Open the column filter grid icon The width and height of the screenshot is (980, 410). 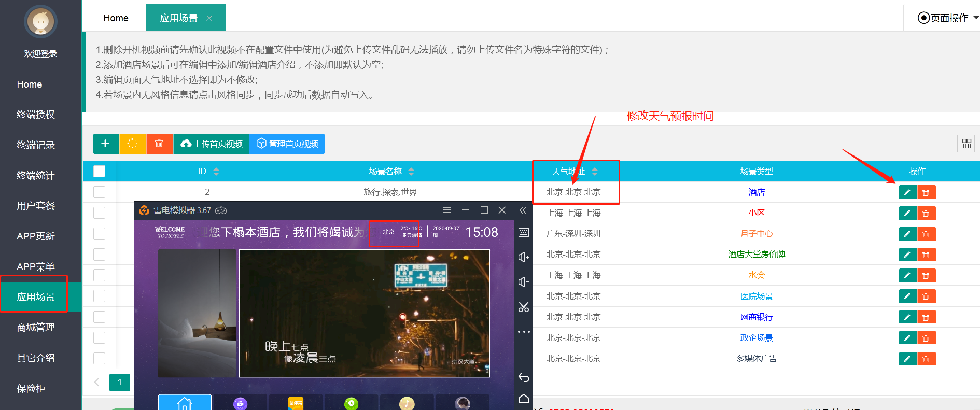click(967, 144)
